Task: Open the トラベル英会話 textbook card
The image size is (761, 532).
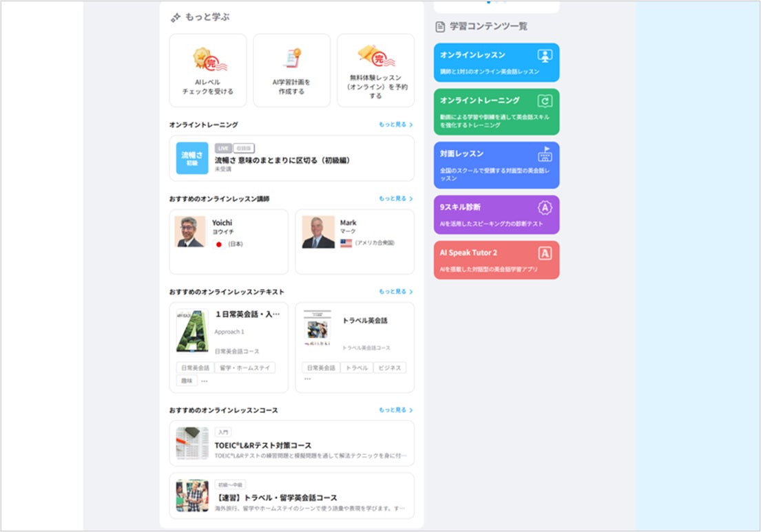Action: 355,348
